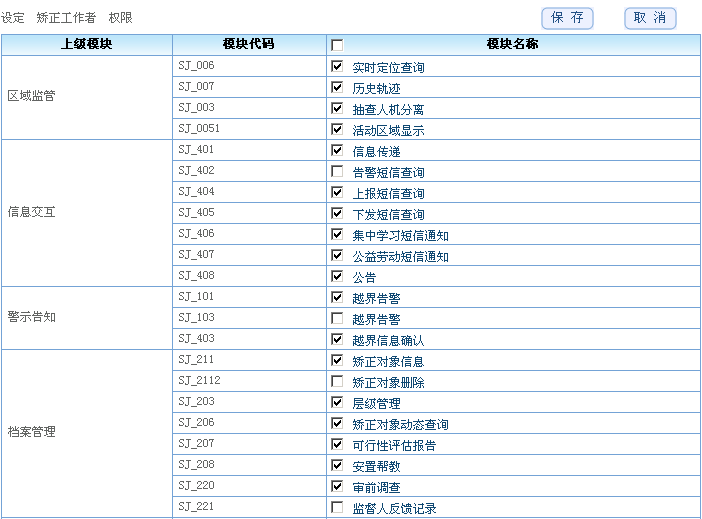Enable the 矫正对象删除 checkbox
The height and width of the screenshot is (519, 702).
pyautogui.click(x=337, y=382)
